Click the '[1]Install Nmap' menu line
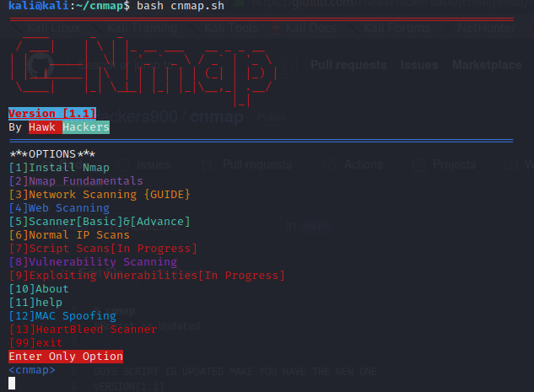 (x=59, y=168)
